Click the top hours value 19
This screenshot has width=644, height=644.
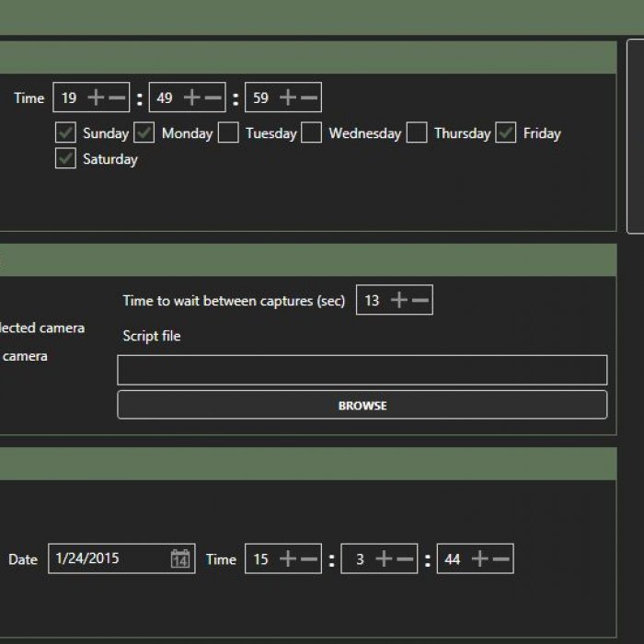69,98
